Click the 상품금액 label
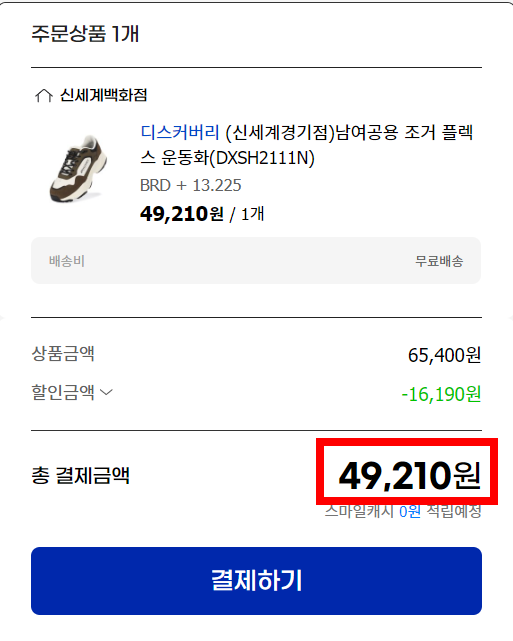This screenshot has width=513, height=641. coord(63,353)
